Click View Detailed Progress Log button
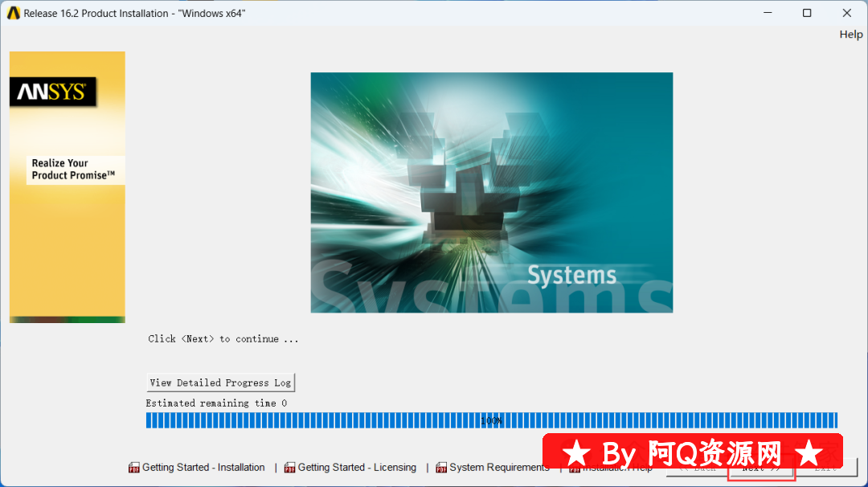 (x=220, y=383)
